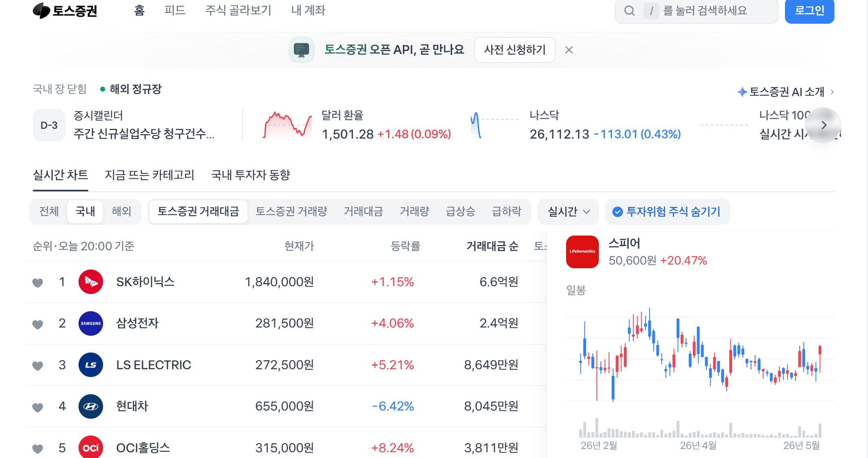
Task: Open 삼성전자 stock name
Action: [137, 323]
